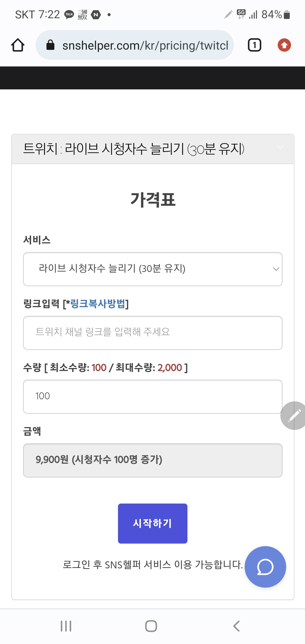Focus the 트위치 채널 링크 input field
Viewport: 305px width, 644px height.
pyautogui.click(x=152, y=333)
